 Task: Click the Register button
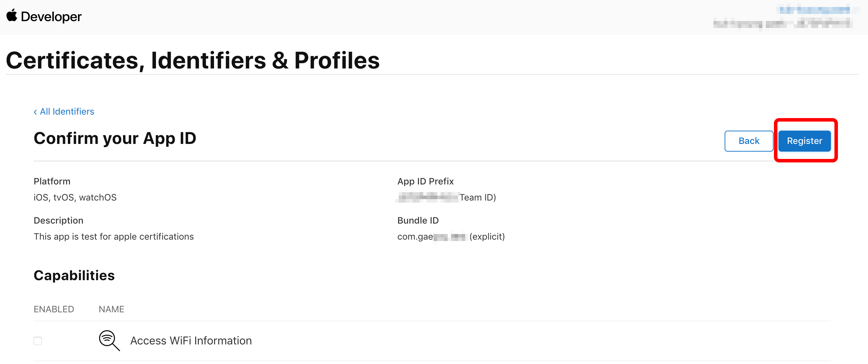coord(804,141)
